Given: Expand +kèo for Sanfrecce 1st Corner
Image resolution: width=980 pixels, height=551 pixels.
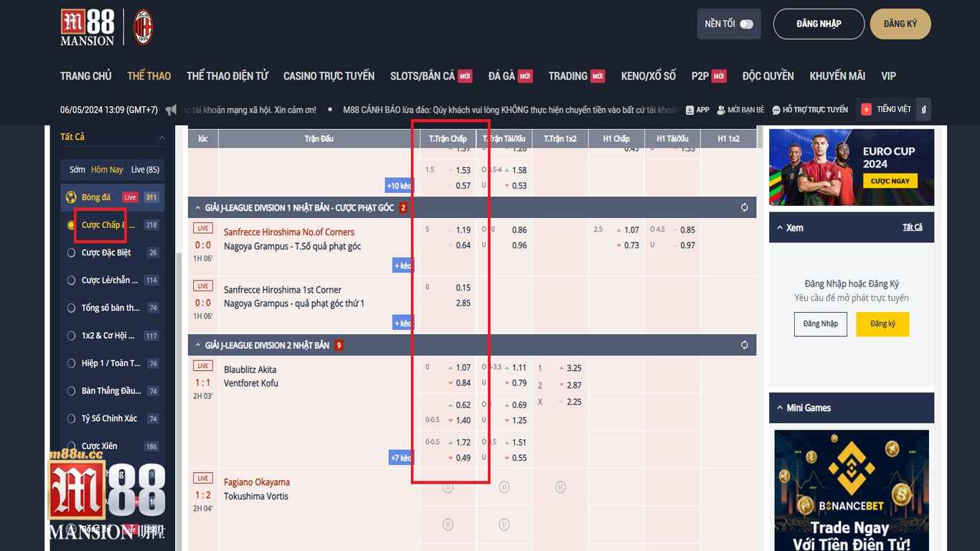Looking at the screenshot, I should [x=402, y=324].
